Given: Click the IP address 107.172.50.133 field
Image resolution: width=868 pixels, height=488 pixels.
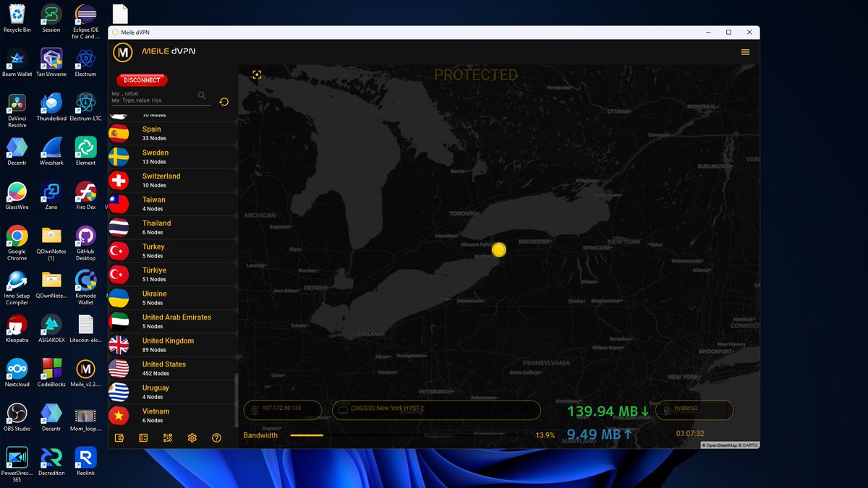Looking at the screenshot, I should point(283,410).
